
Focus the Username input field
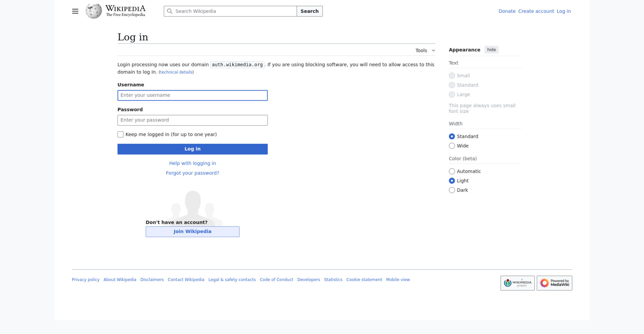[192, 95]
